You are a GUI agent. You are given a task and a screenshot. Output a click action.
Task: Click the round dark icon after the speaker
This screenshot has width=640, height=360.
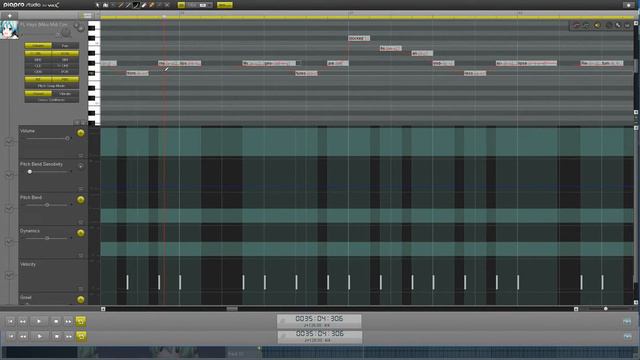[x=609, y=26]
